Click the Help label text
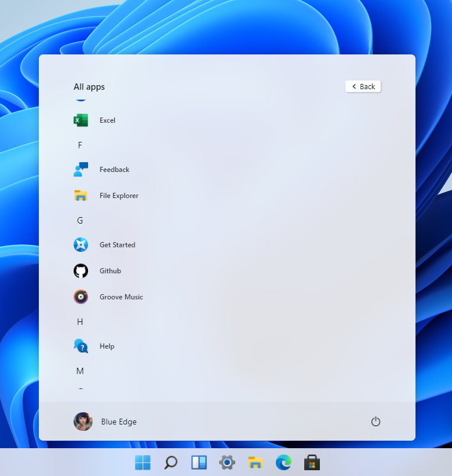 coord(107,346)
